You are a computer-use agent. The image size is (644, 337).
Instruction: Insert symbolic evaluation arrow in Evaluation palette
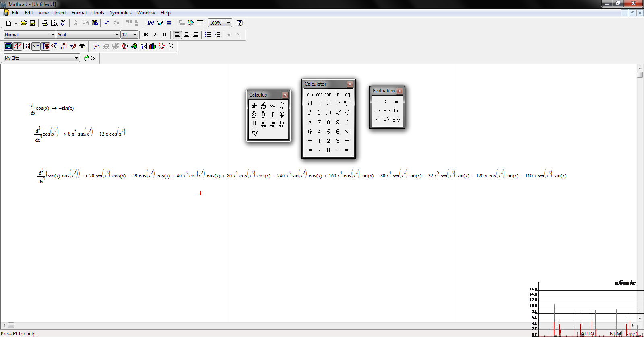(378, 111)
